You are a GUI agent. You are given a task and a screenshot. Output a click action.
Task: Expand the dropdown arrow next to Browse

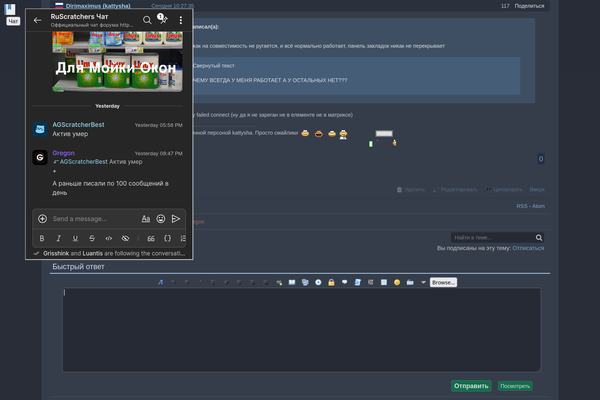pyautogui.click(x=424, y=282)
